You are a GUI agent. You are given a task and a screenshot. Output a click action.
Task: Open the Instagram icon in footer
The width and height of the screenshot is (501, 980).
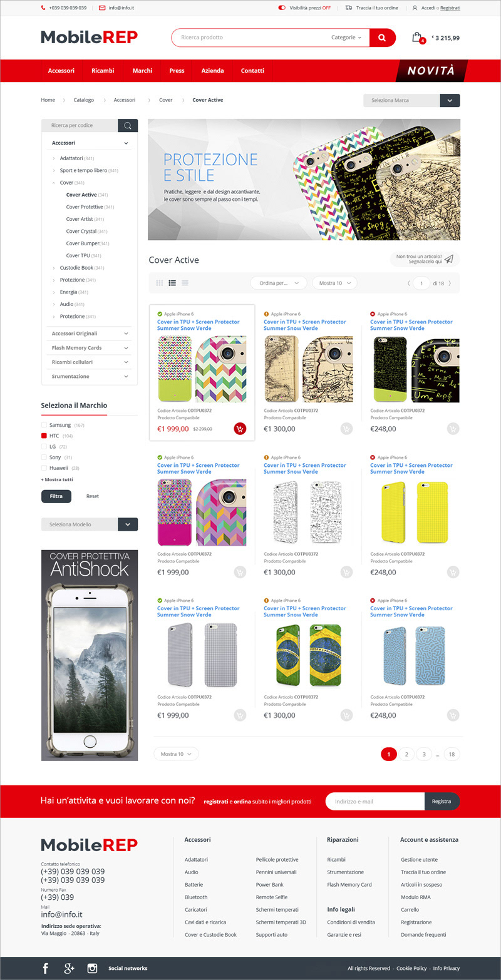click(92, 968)
